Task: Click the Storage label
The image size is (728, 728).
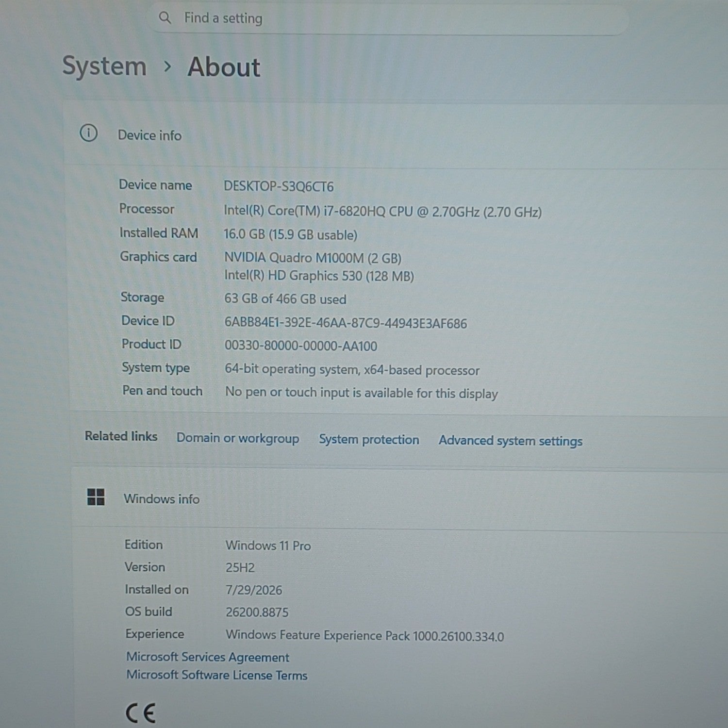Action: coord(142,298)
